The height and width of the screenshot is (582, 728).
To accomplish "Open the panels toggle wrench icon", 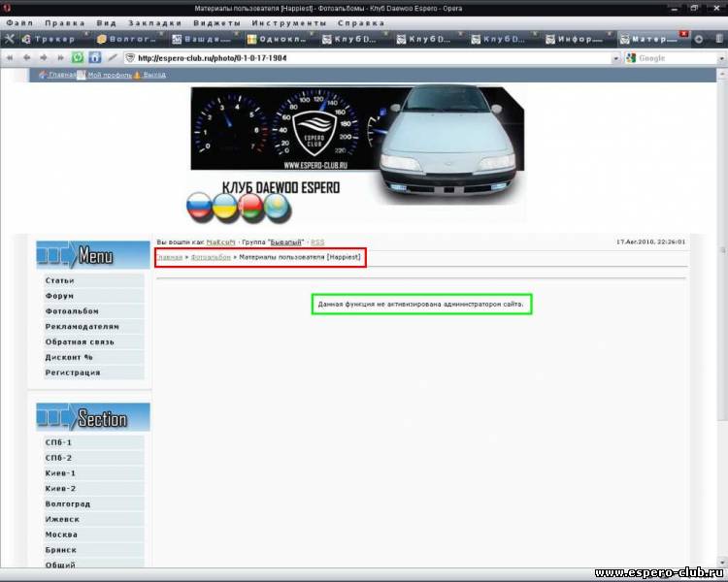I will (9, 40).
